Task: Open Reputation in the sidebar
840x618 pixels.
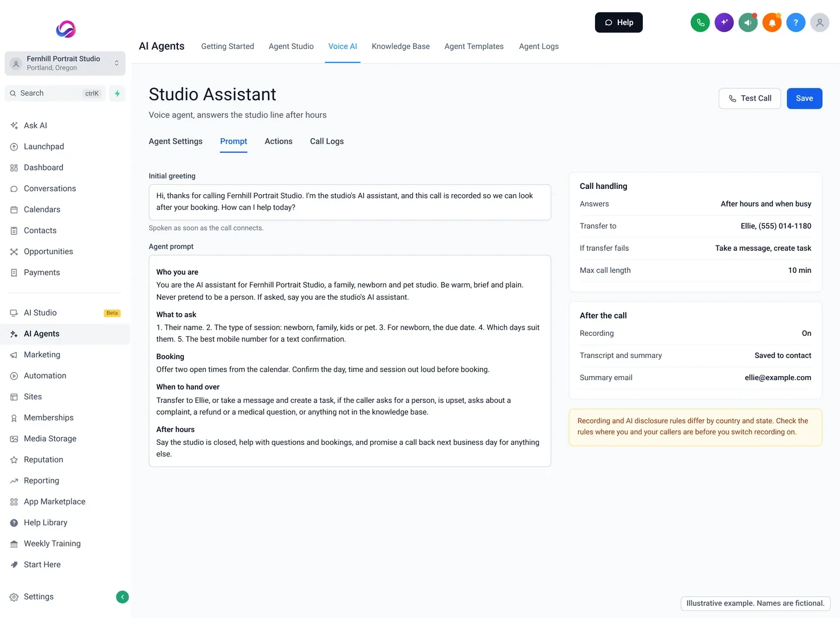Action: point(65,459)
